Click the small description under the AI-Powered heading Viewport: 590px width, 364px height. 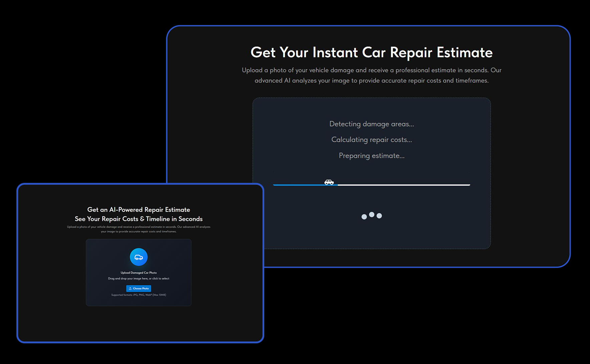tap(138, 229)
